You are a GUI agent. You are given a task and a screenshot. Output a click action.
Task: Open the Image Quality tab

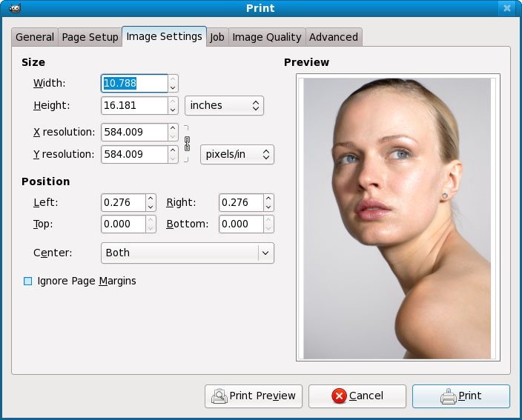(266, 37)
